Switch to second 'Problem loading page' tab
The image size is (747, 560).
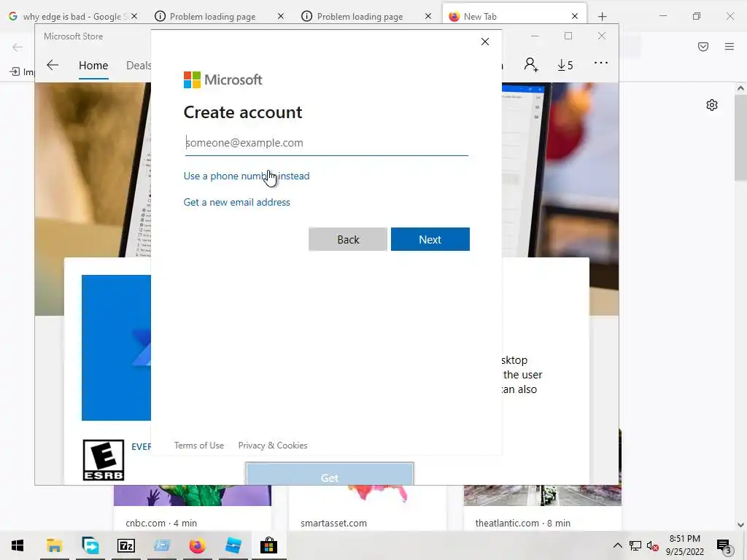click(x=360, y=16)
